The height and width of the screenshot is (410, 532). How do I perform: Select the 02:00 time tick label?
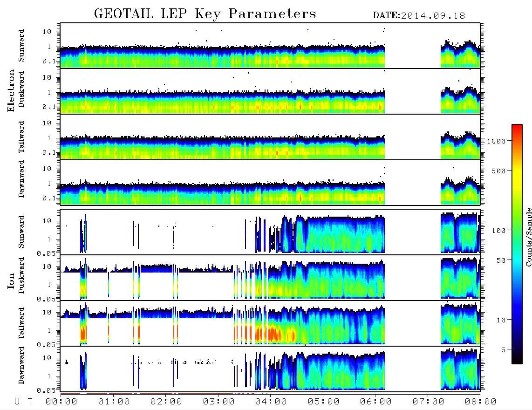pyautogui.click(x=166, y=402)
